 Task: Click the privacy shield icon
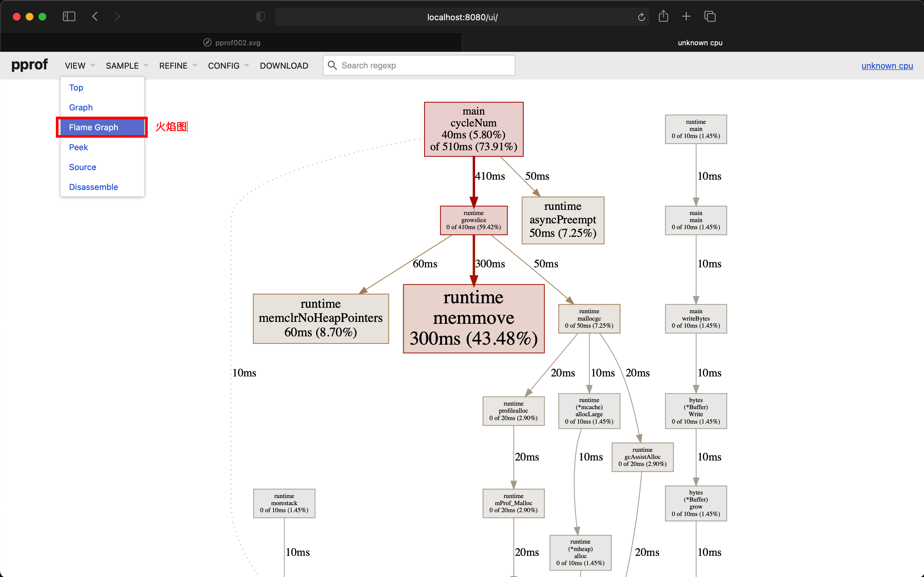tap(260, 16)
